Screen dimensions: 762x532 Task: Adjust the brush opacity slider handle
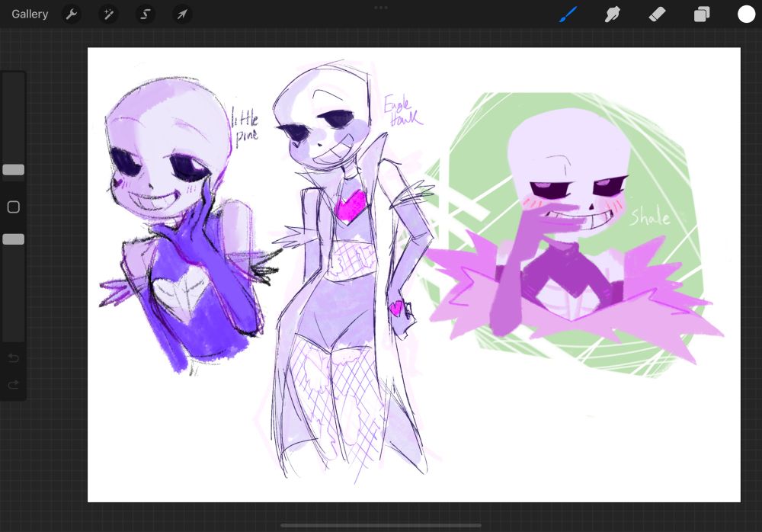coord(13,239)
